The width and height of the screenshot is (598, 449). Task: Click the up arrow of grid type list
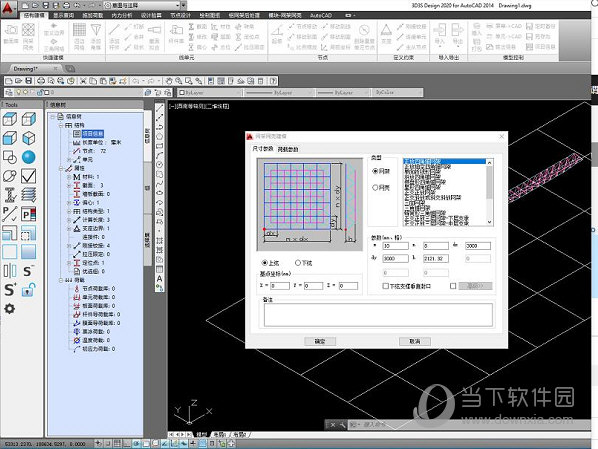489,163
